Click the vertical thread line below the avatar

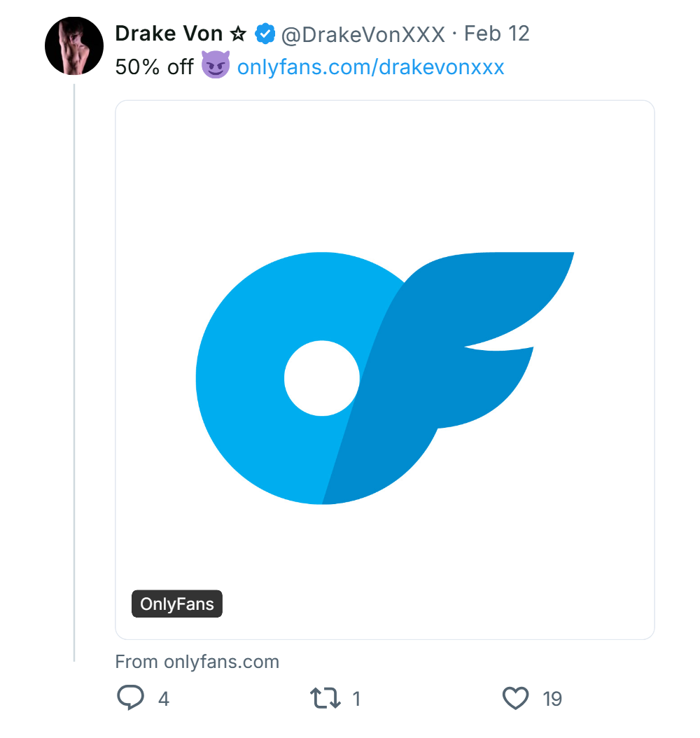point(74,371)
